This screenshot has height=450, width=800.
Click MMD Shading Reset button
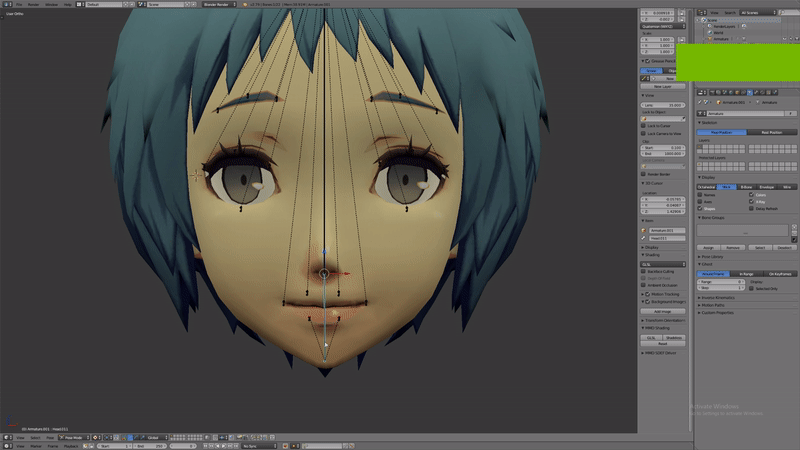click(663, 343)
